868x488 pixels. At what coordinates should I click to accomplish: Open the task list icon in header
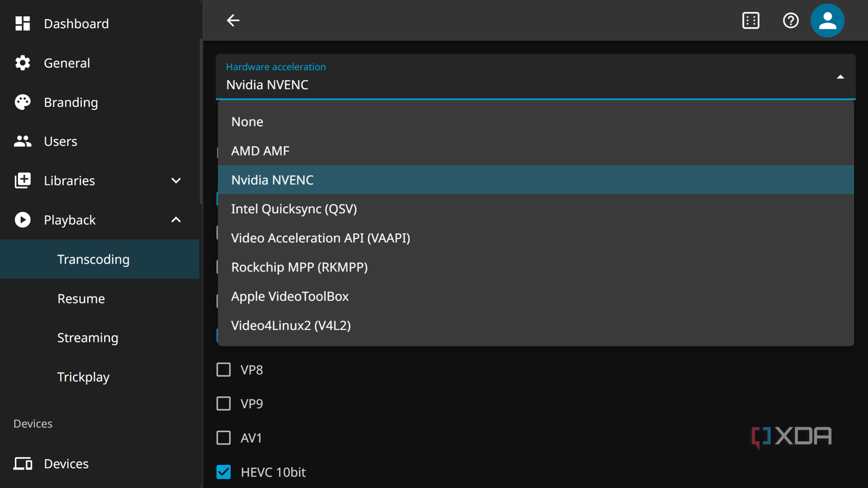(751, 21)
